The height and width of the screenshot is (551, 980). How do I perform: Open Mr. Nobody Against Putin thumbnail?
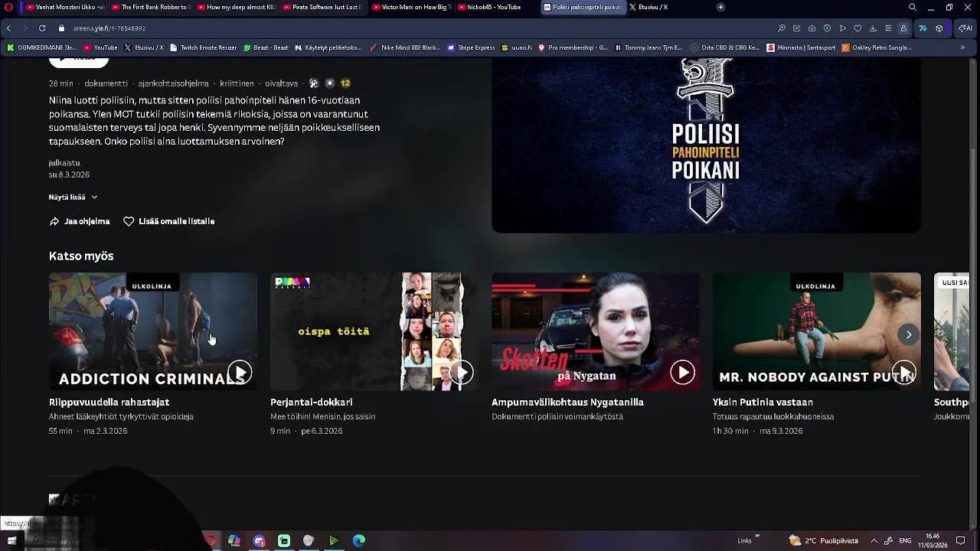tap(817, 331)
